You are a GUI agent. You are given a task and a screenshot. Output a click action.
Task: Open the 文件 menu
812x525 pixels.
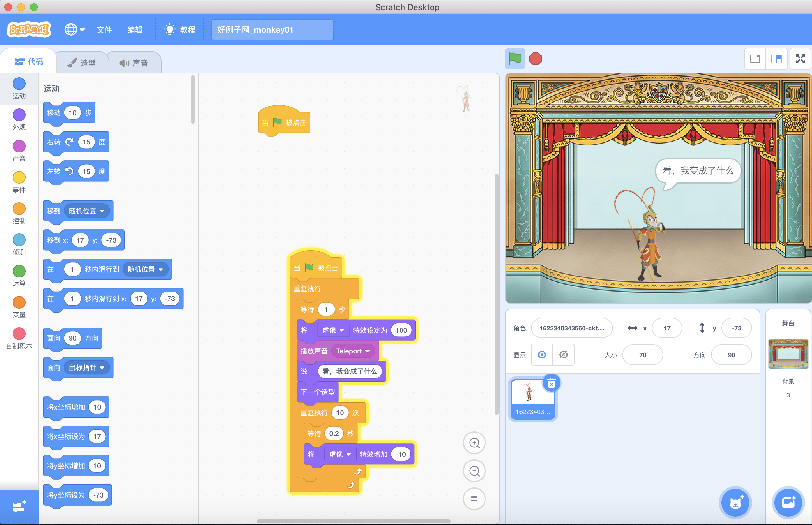pyautogui.click(x=104, y=30)
